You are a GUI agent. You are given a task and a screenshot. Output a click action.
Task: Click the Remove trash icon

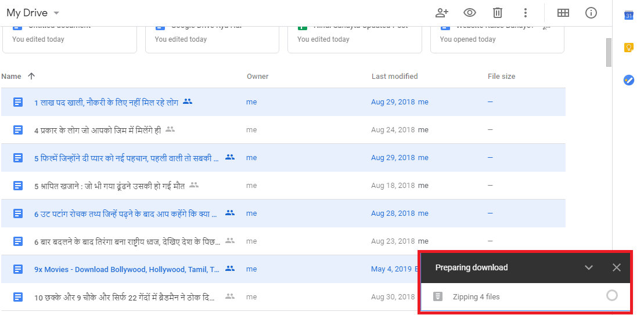[x=498, y=13]
